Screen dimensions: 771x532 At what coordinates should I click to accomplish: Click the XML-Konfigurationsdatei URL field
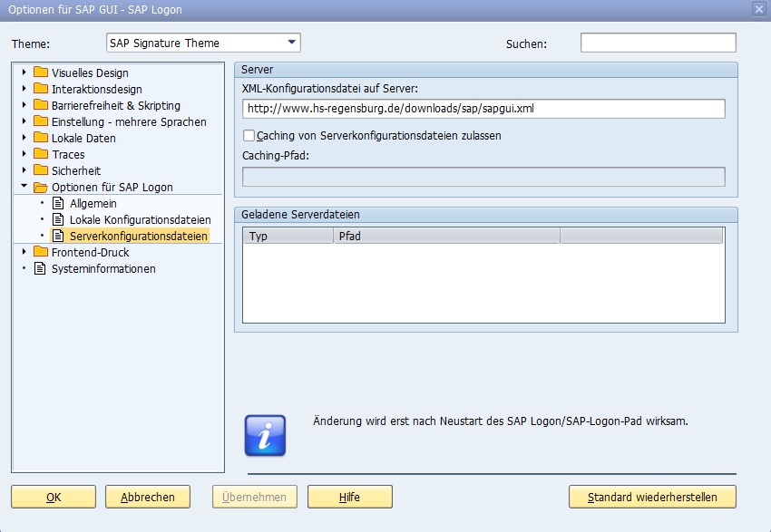point(483,109)
